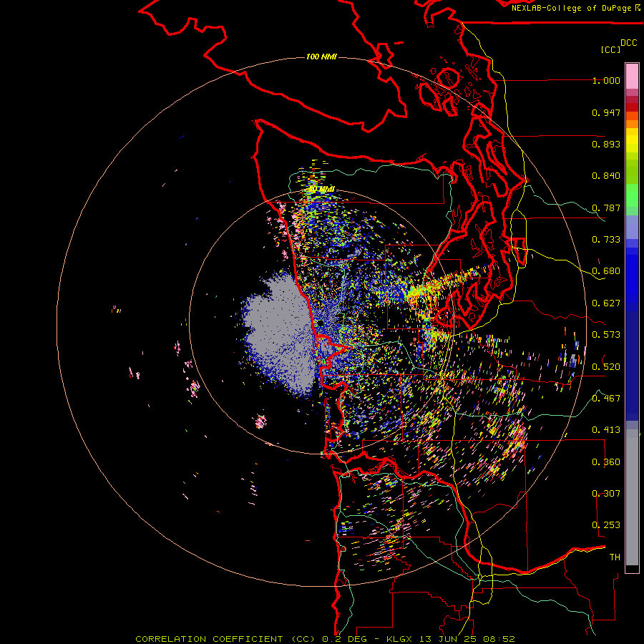The width and height of the screenshot is (644, 644).
Task: Select the 0.840 scale value
Action: (x=606, y=176)
